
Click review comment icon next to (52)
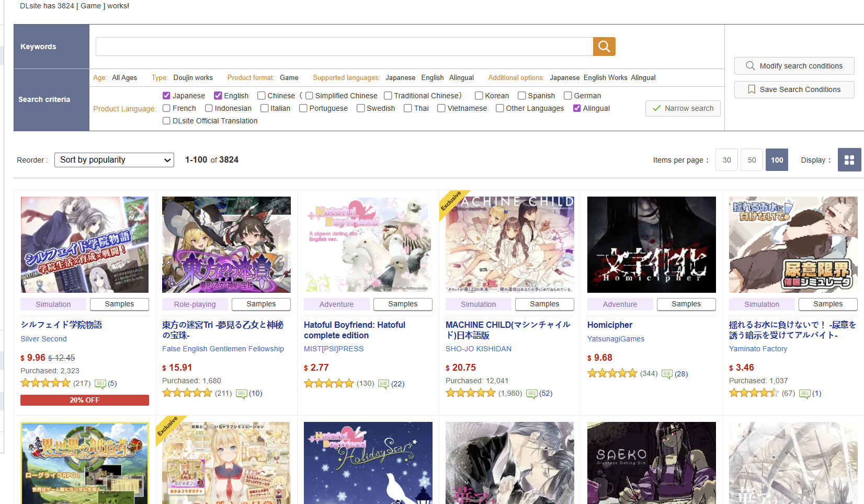point(532,394)
